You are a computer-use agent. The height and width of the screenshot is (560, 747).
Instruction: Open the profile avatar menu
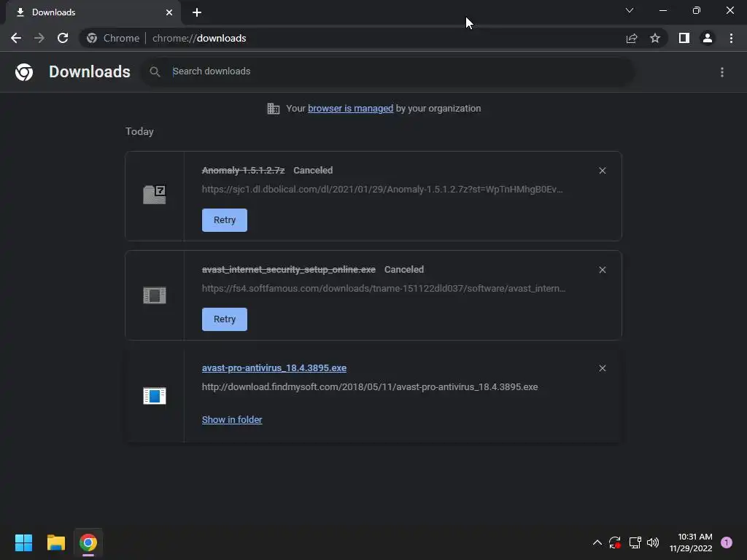(708, 38)
